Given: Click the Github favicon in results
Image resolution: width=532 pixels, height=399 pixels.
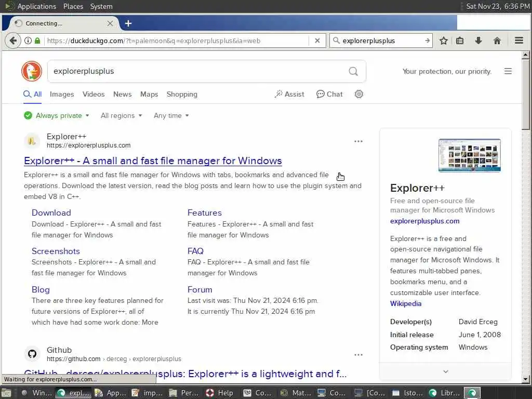Looking at the screenshot, I should point(32,354).
